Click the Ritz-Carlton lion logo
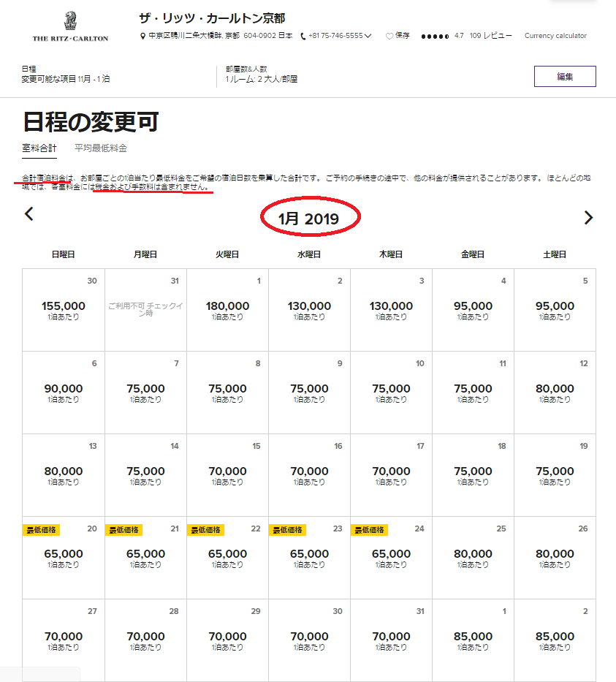The height and width of the screenshot is (682, 616). pyautogui.click(x=70, y=27)
